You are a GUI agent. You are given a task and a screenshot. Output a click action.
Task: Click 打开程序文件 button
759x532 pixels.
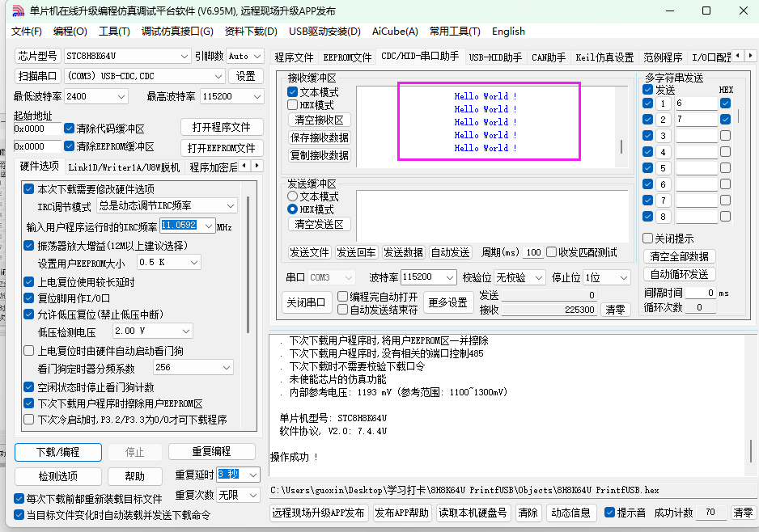pos(222,127)
